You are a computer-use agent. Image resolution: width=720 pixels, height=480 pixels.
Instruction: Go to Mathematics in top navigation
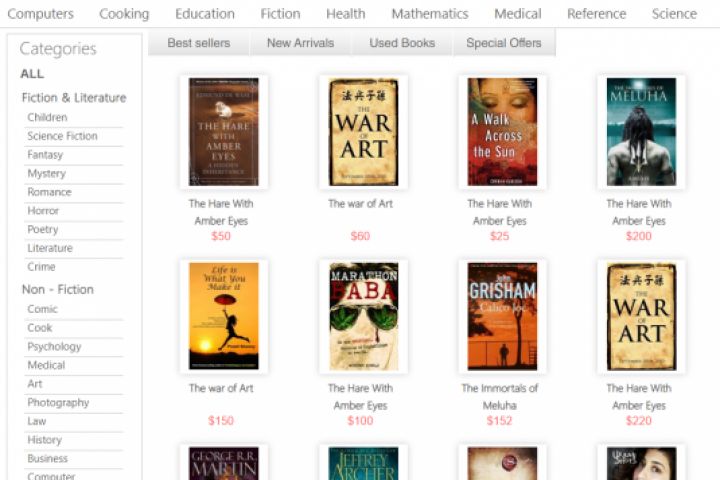[x=430, y=14]
